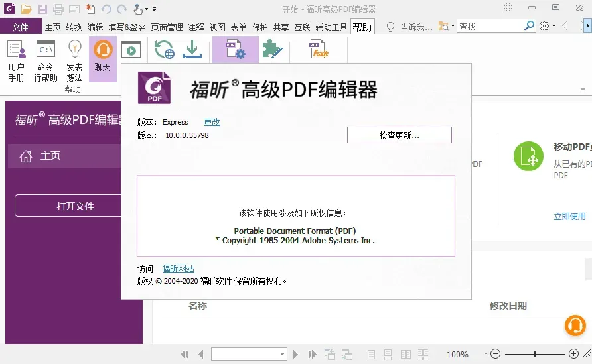Screen dimensions: 592x364
Task: Select the hand touch mode icon
Action: (x=138, y=9)
